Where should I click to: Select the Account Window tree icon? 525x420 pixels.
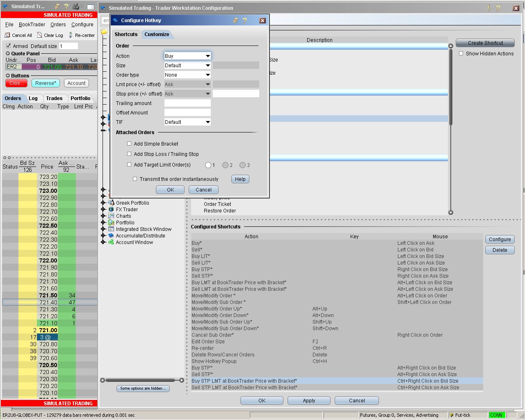[x=111, y=242]
